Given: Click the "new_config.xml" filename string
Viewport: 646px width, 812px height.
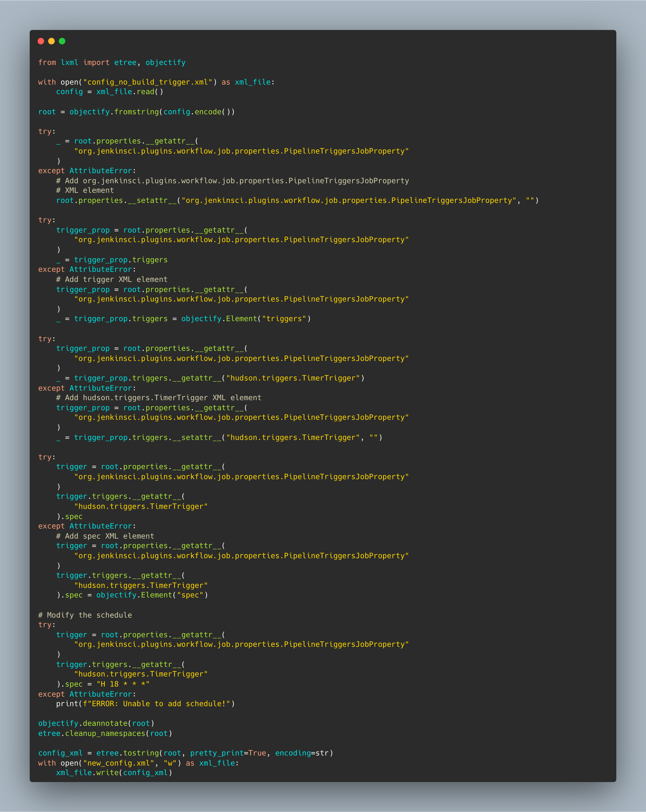Looking at the screenshot, I should tap(119, 763).
